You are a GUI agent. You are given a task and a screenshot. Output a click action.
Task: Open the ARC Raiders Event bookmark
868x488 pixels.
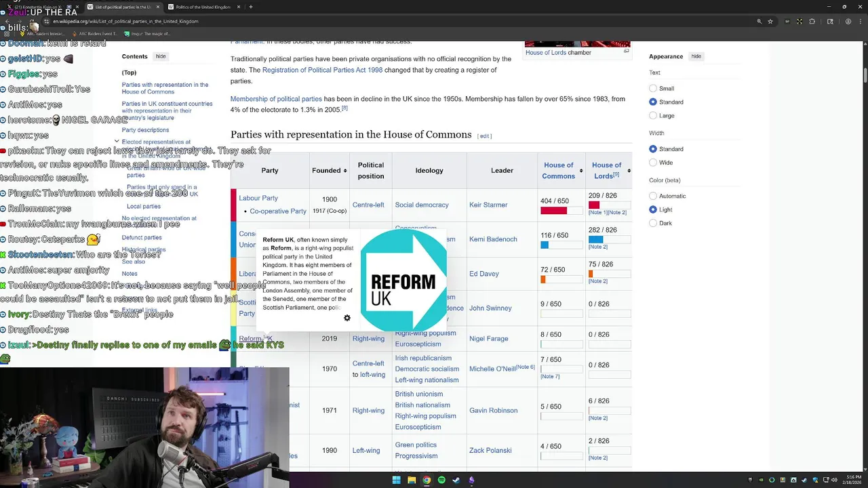pyautogui.click(x=95, y=33)
